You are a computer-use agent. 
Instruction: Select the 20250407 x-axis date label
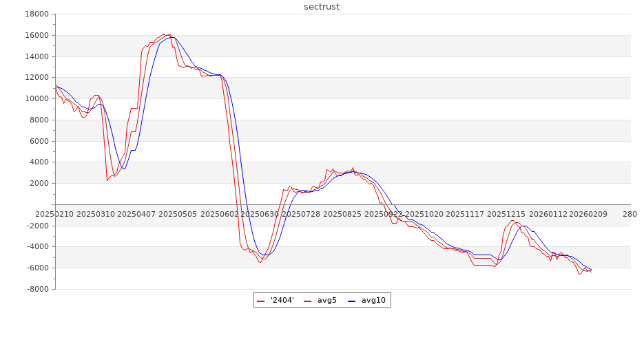pyautogui.click(x=136, y=214)
